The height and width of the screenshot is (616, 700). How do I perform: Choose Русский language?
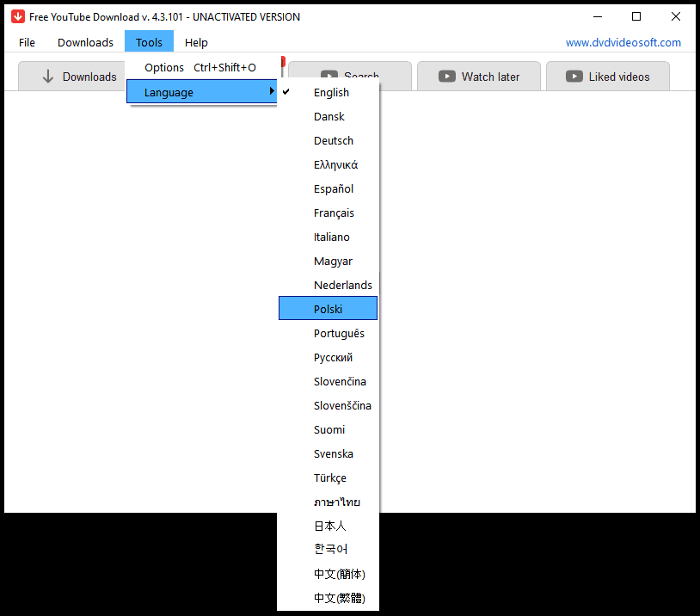coord(329,357)
